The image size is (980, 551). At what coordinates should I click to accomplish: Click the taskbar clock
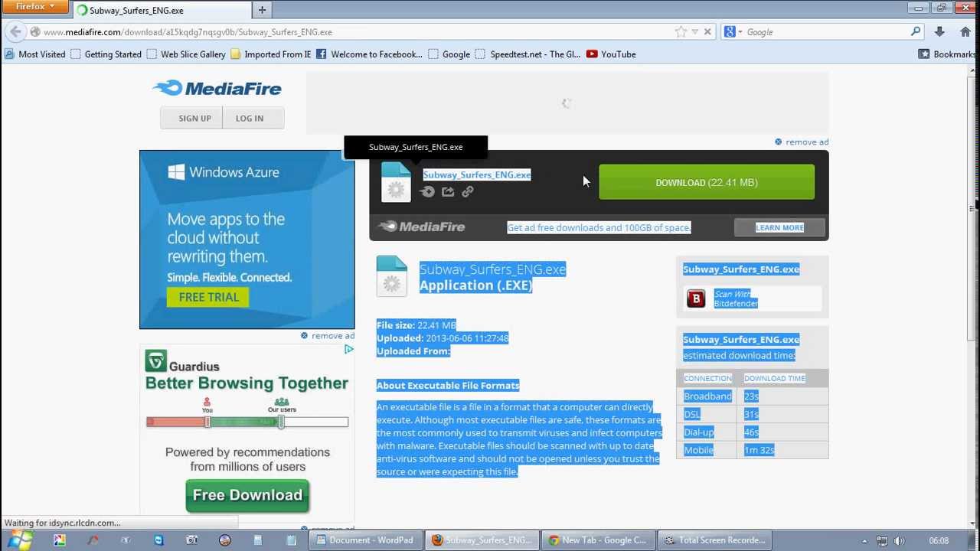point(939,541)
